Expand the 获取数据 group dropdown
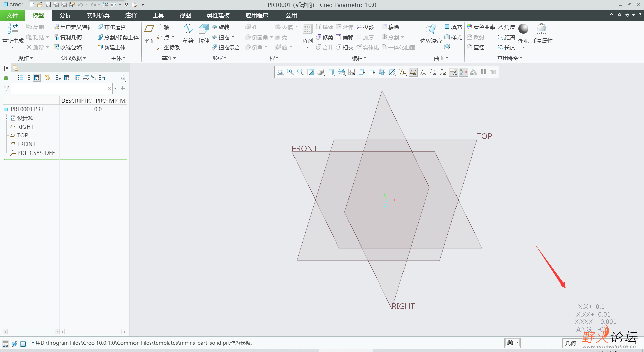The image size is (644, 352). (x=73, y=58)
